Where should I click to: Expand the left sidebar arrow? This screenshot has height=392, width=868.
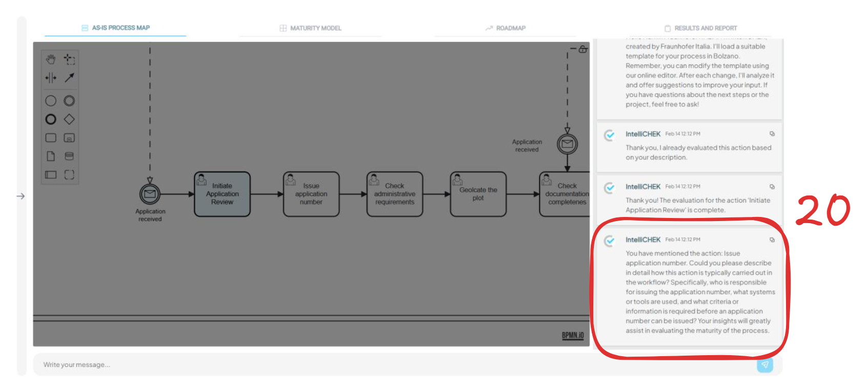pos(20,196)
